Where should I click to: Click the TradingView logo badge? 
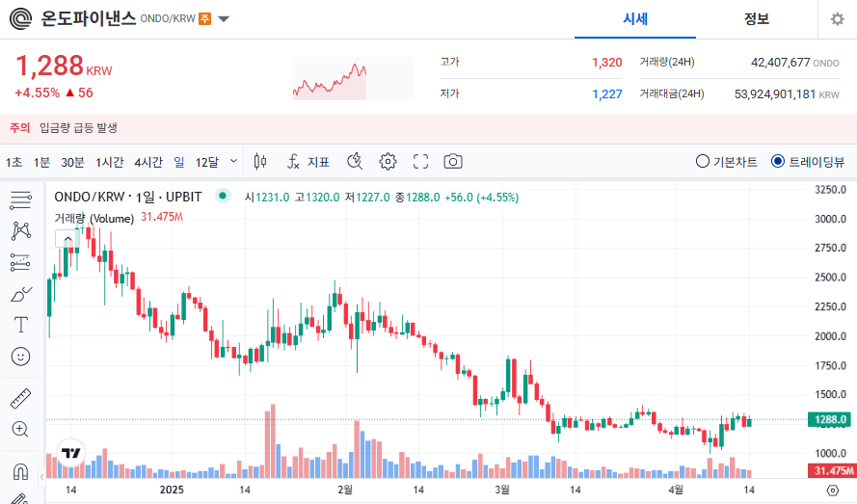tap(71, 453)
